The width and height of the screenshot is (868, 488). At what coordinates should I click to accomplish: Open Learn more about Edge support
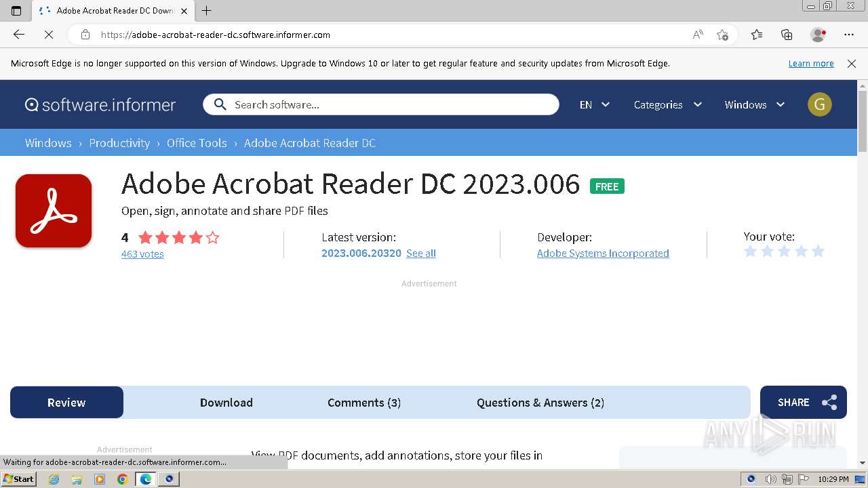point(811,63)
